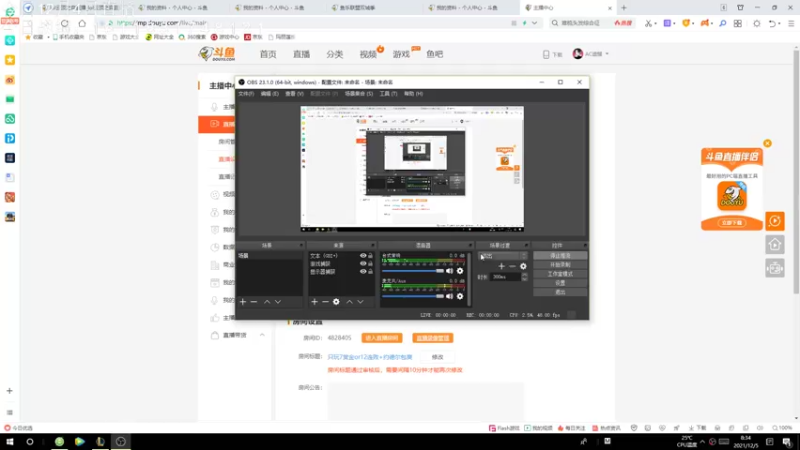Move the scene down with the down arrow in the 场景 panel
Viewport: 800px width, 450px height.
click(278, 302)
